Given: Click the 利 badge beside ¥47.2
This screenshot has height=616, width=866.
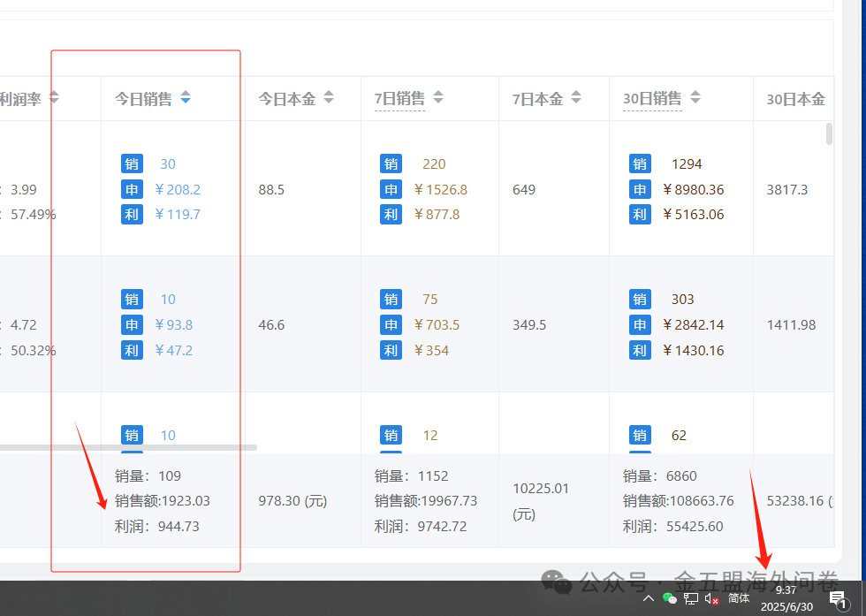Looking at the screenshot, I should [132, 350].
